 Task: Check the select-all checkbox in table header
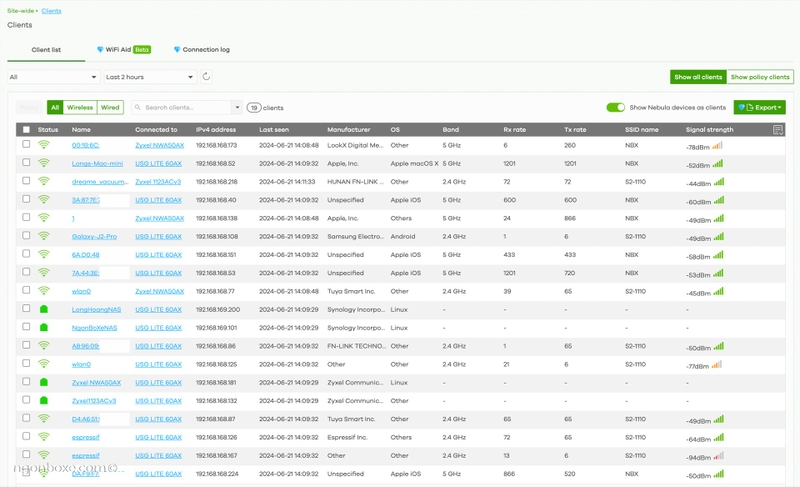pos(27,130)
